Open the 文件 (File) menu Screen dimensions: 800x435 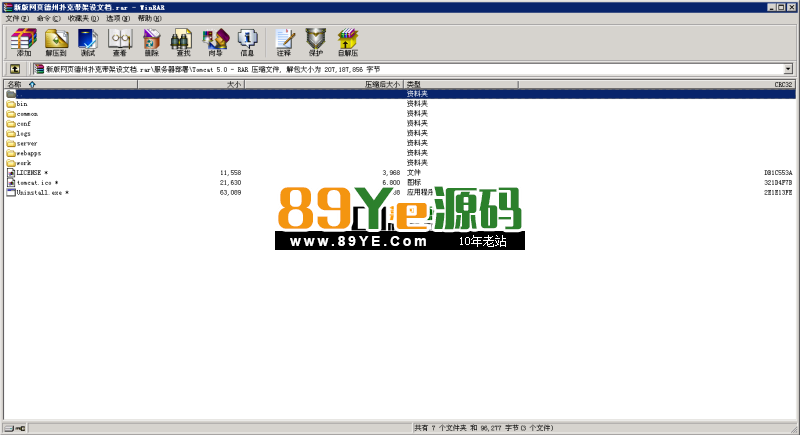click(17, 18)
